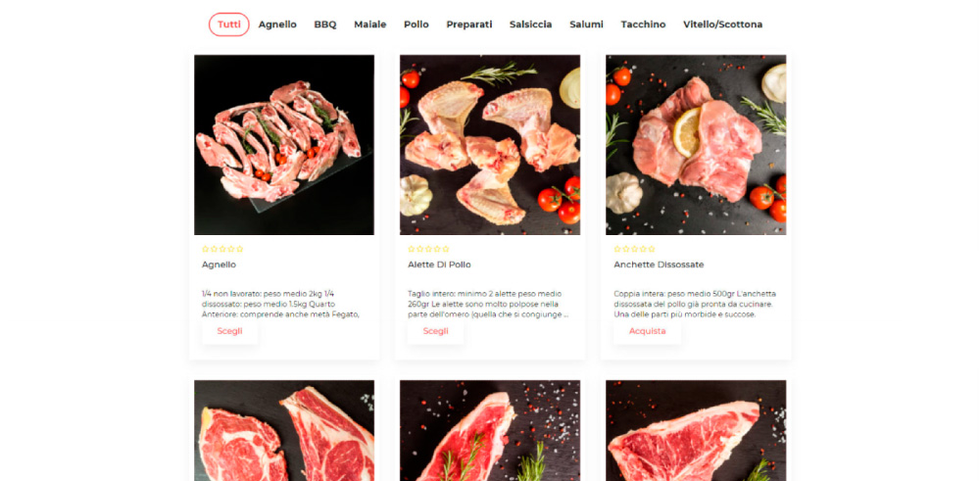Rate Agnello using the star icons

[x=222, y=249]
